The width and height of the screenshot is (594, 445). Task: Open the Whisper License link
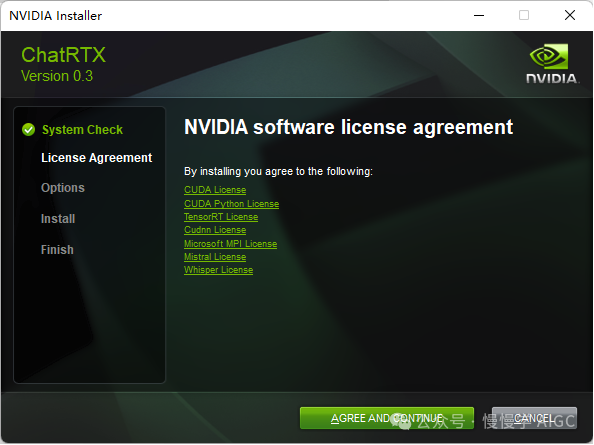coord(218,270)
